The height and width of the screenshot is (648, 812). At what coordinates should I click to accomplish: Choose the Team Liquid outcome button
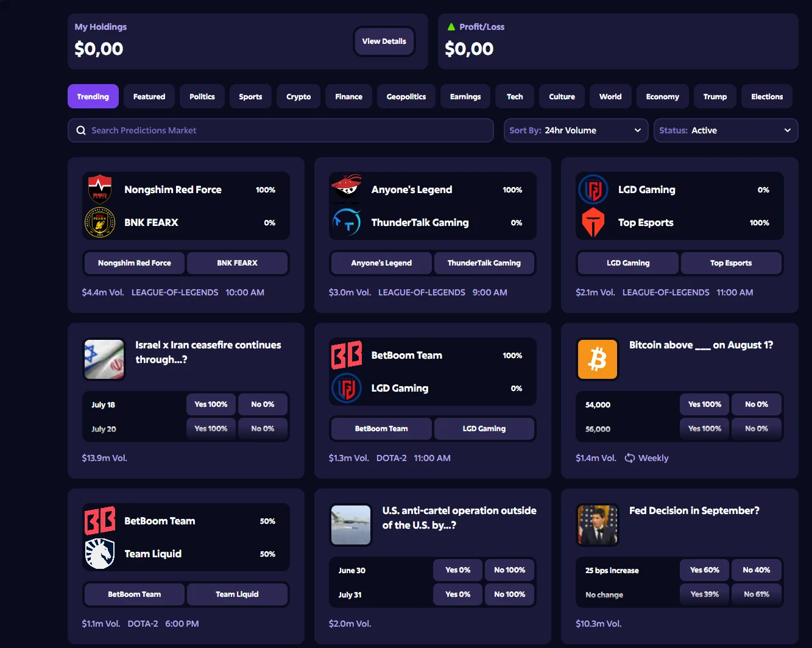237,594
